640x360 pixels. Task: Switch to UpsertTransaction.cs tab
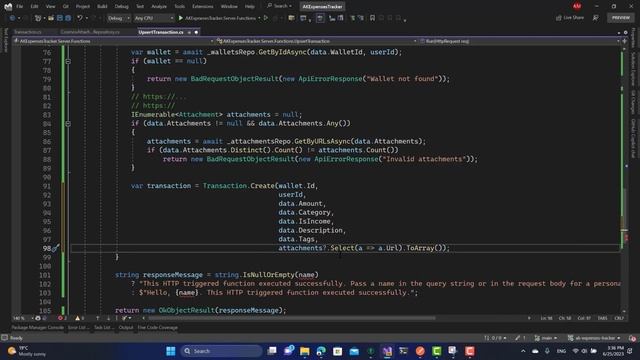161,32
